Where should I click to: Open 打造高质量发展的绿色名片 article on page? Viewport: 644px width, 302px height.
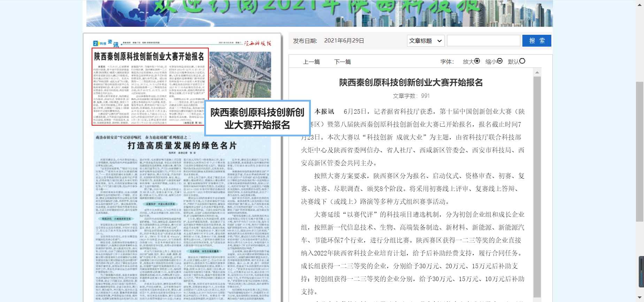pos(182,145)
